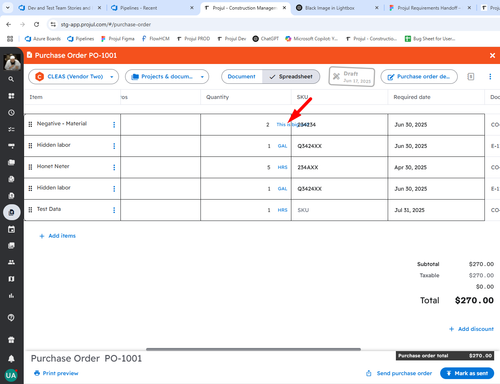The image size is (500, 384).
Task: Open the people contacts icon in sidebar
Action: pyautogui.click(x=11, y=262)
